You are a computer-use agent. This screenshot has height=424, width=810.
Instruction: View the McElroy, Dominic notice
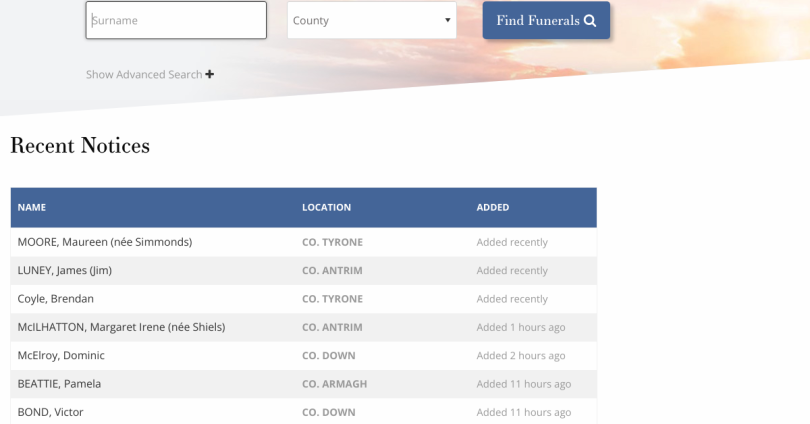tap(61, 356)
